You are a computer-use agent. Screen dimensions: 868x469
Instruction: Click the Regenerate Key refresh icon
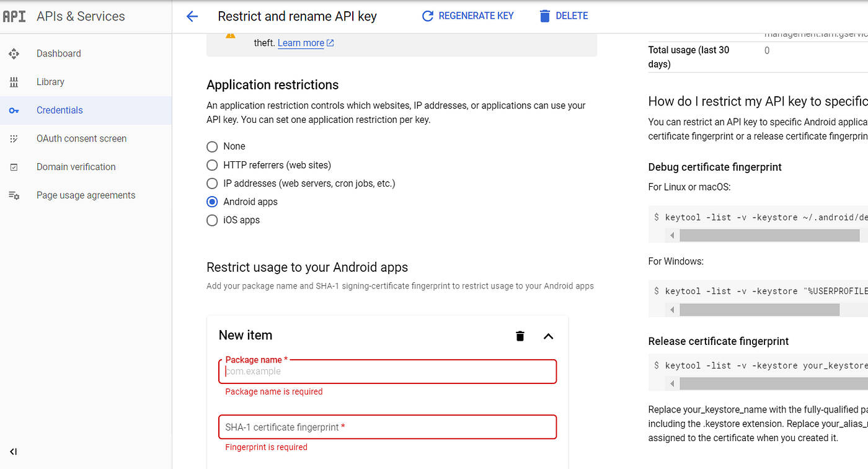tap(427, 16)
